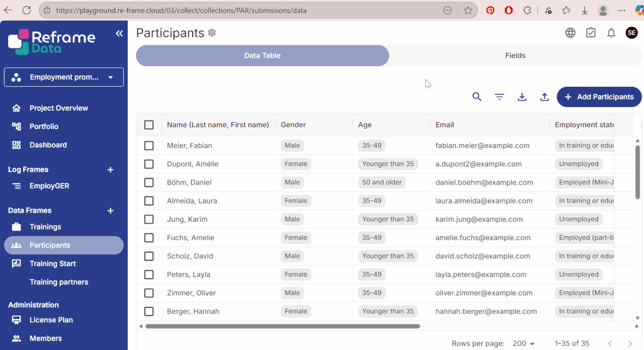This screenshot has width=644, height=350.
Task: Add a new Data Frame with plus
Action: pos(111,210)
